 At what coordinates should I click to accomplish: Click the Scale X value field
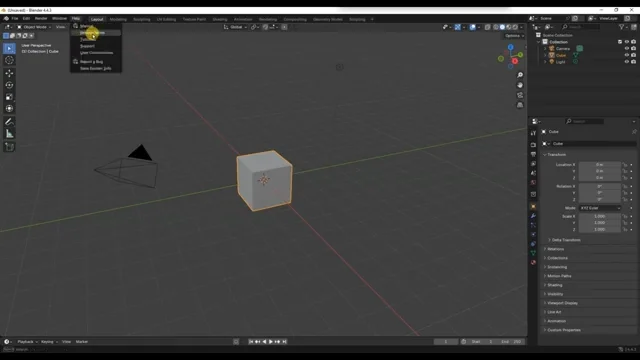click(x=600, y=216)
